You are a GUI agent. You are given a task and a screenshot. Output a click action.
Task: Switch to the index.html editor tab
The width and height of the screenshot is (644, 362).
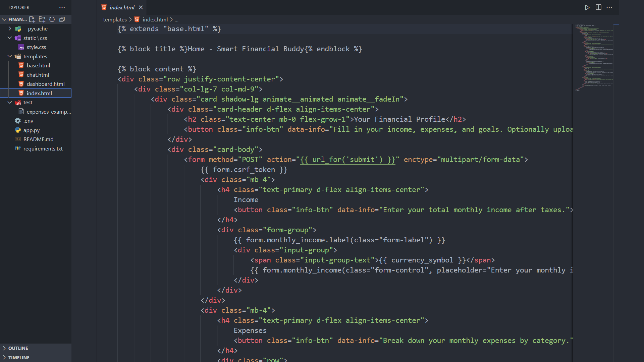(x=122, y=7)
